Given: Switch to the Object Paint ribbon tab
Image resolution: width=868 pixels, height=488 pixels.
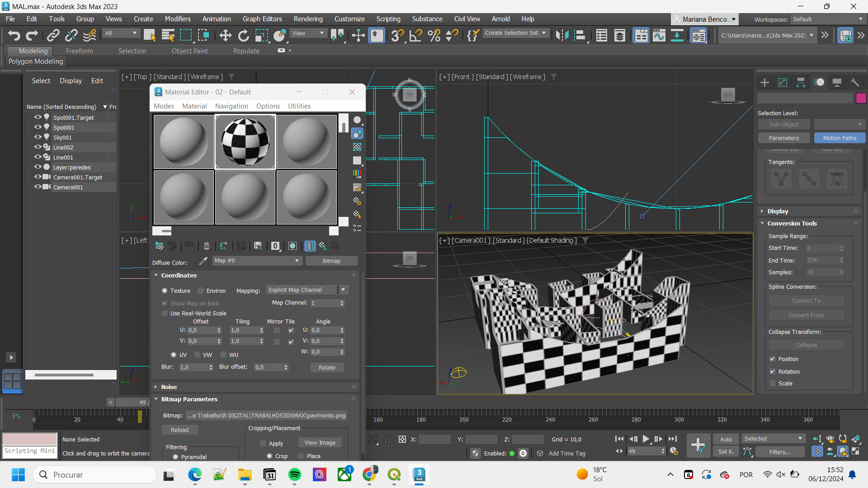Looking at the screenshot, I should pyautogui.click(x=189, y=51).
